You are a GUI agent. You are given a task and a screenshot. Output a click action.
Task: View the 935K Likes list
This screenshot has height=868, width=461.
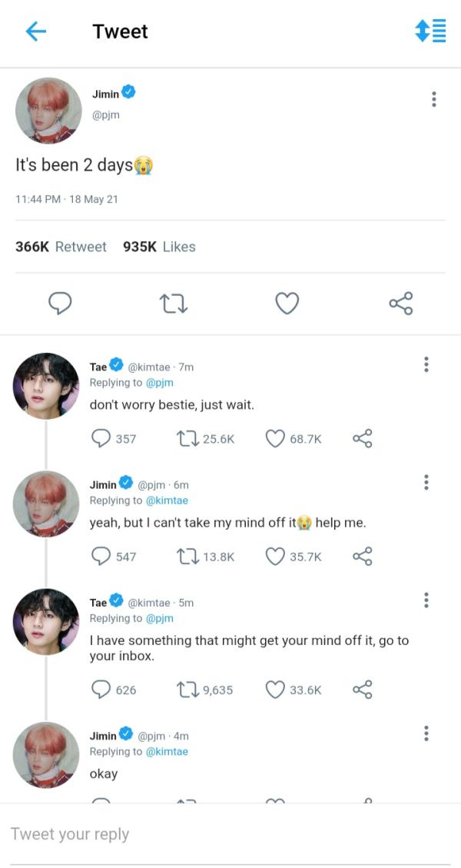[159, 247]
